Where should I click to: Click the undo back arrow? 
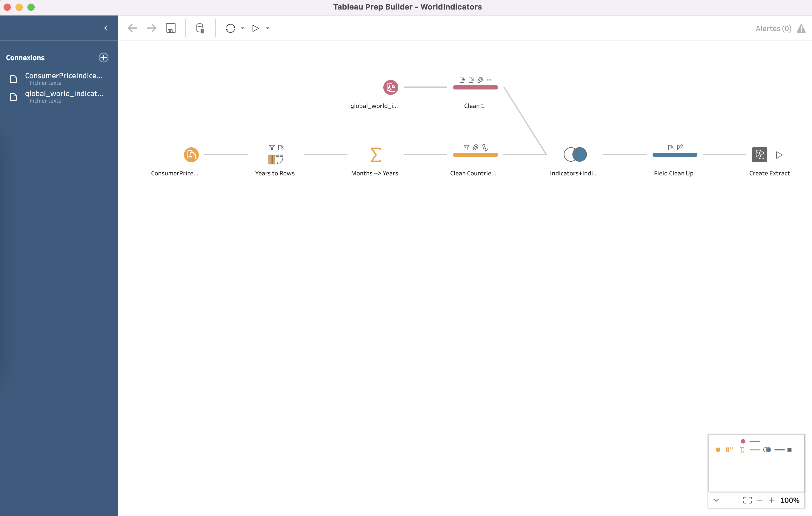pyautogui.click(x=133, y=28)
